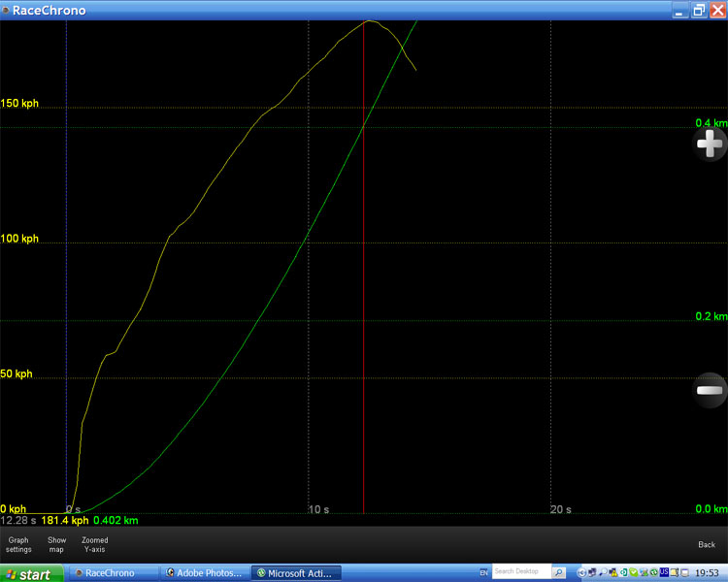Open Graph settings

18,544
